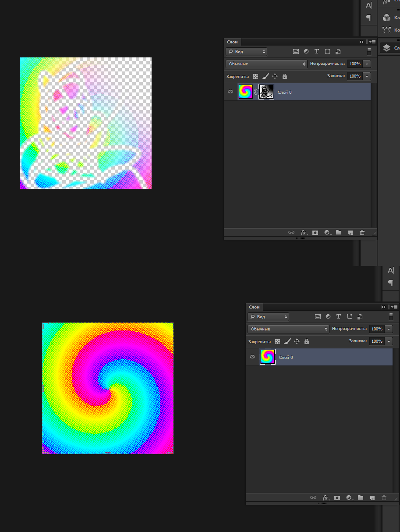Open Paragraph panel icon in upper dock
This screenshot has height=532, width=400.
pyautogui.click(x=369, y=18)
